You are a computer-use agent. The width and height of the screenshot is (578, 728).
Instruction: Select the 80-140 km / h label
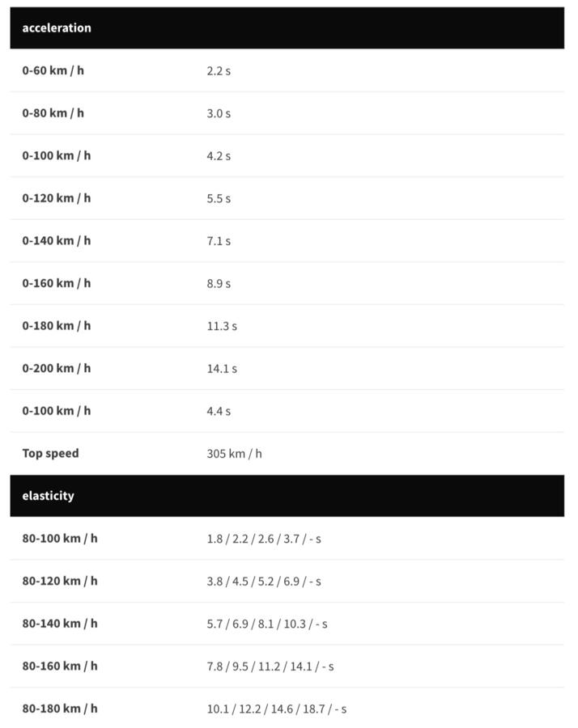(x=60, y=624)
